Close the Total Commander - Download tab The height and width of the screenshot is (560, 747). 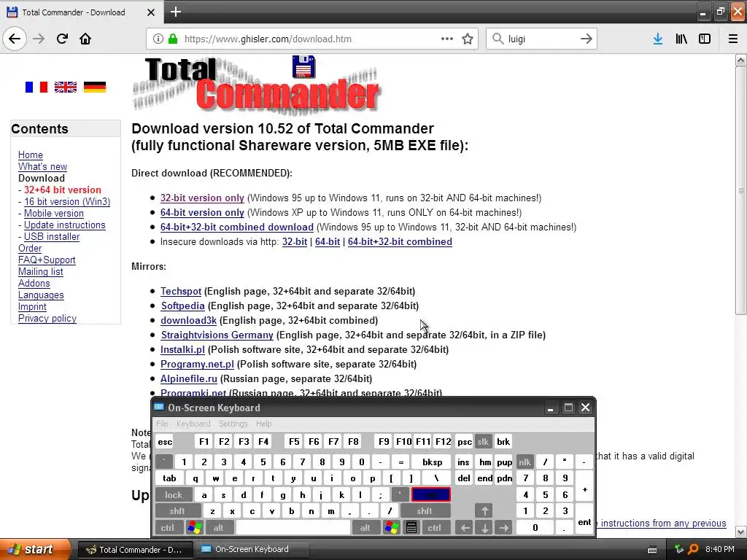tap(151, 12)
